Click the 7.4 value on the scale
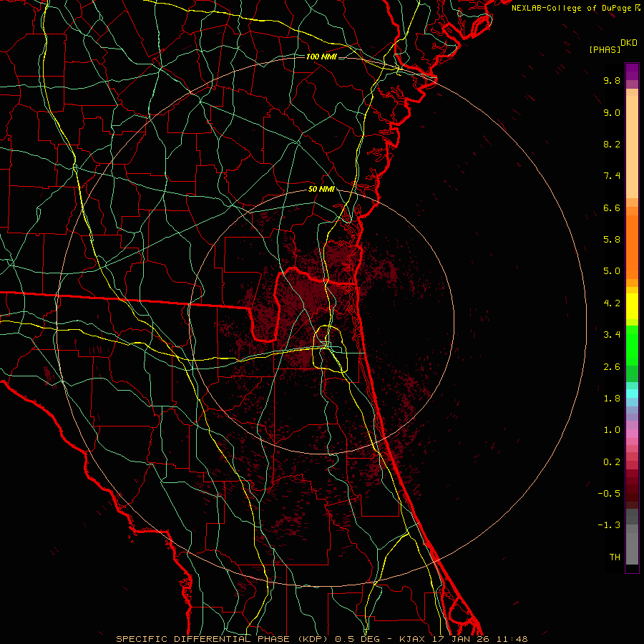This screenshot has width=644, height=644. (612, 176)
